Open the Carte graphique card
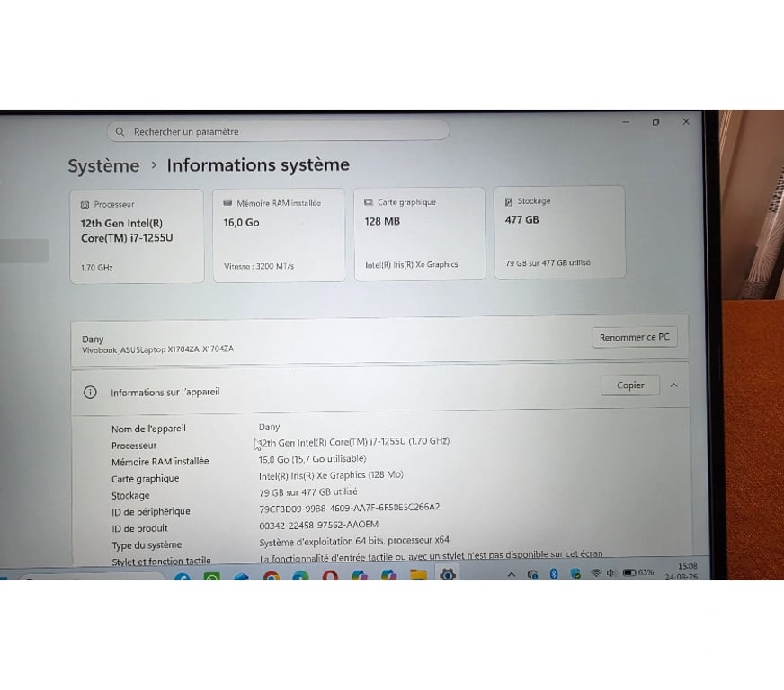The height and width of the screenshot is (690, 784). [x=419, y=234]
